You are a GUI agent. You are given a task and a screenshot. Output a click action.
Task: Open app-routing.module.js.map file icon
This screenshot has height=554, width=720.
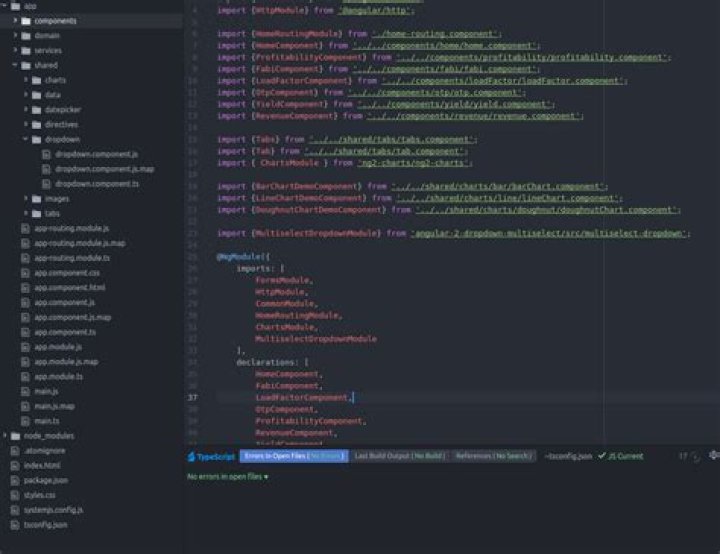[x=26, y=243]
